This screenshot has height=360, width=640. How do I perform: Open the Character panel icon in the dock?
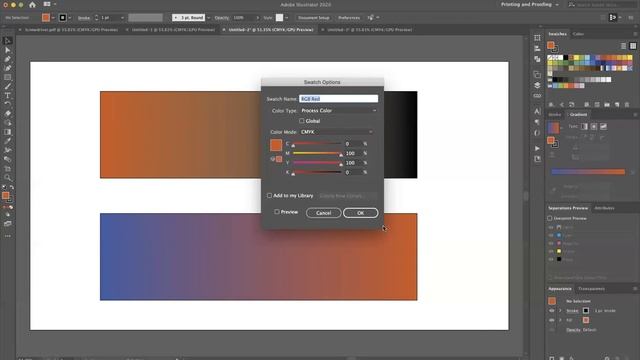pyautogui.click(x=537, y=111)
